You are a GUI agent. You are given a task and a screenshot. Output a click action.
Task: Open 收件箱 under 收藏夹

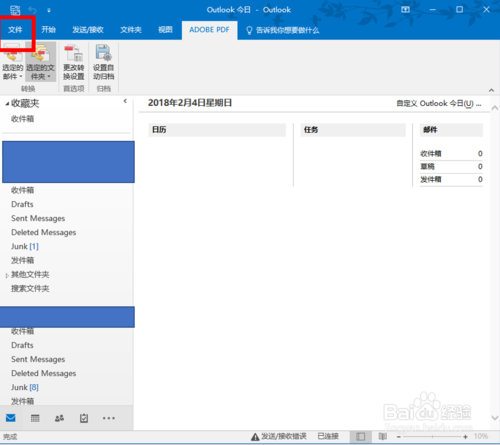(22, 119)
